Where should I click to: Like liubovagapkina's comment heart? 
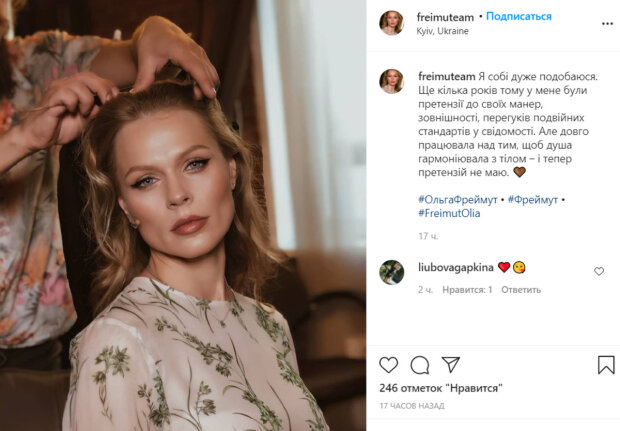599,271
